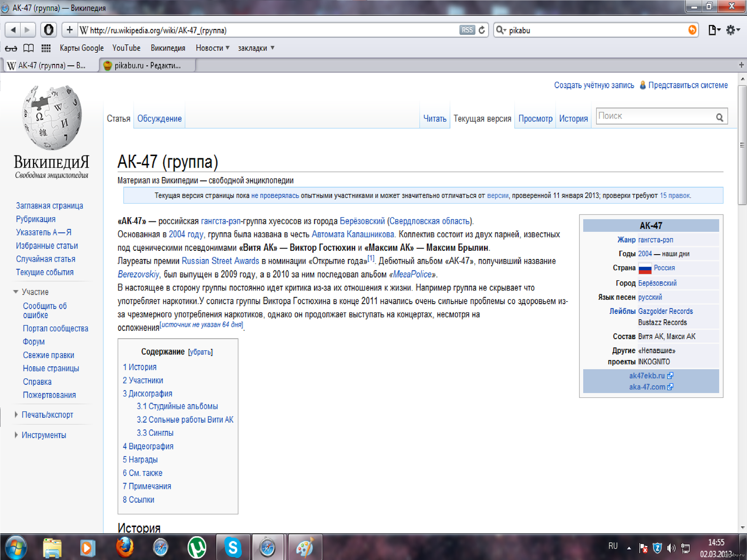747x560 pixels.
Task: Open the Обсуждение tab
Action: pos(159,119)
